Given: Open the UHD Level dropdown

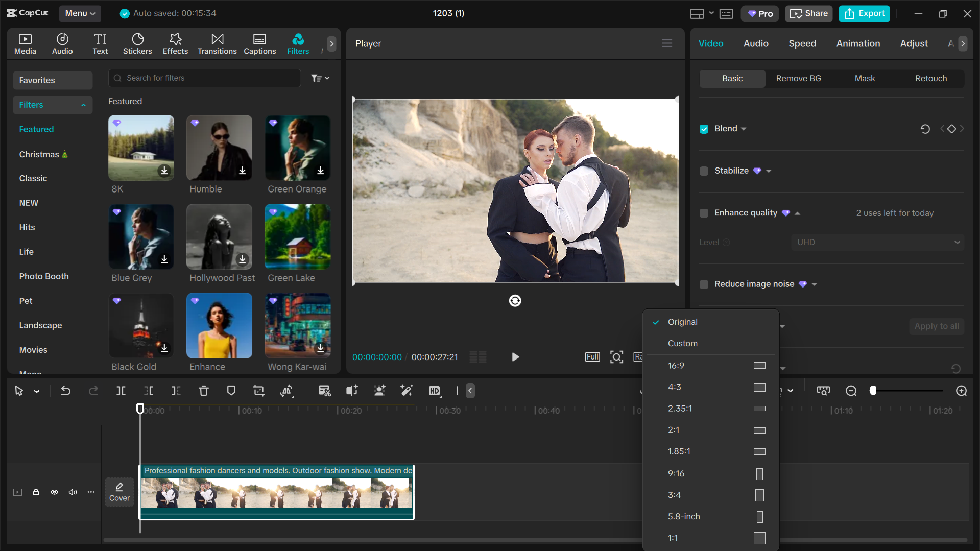Looking at the screenshot, I should click(x=876, y=242).
